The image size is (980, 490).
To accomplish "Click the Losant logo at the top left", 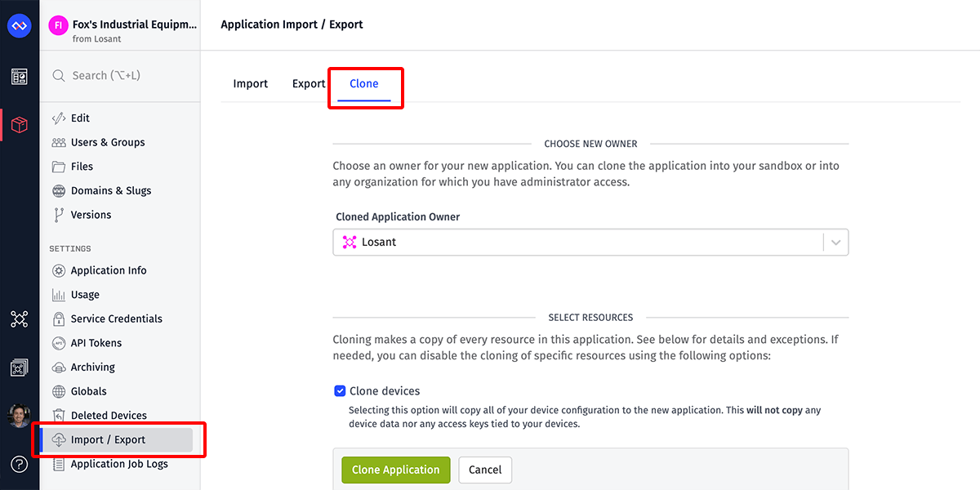I will 19,25.
